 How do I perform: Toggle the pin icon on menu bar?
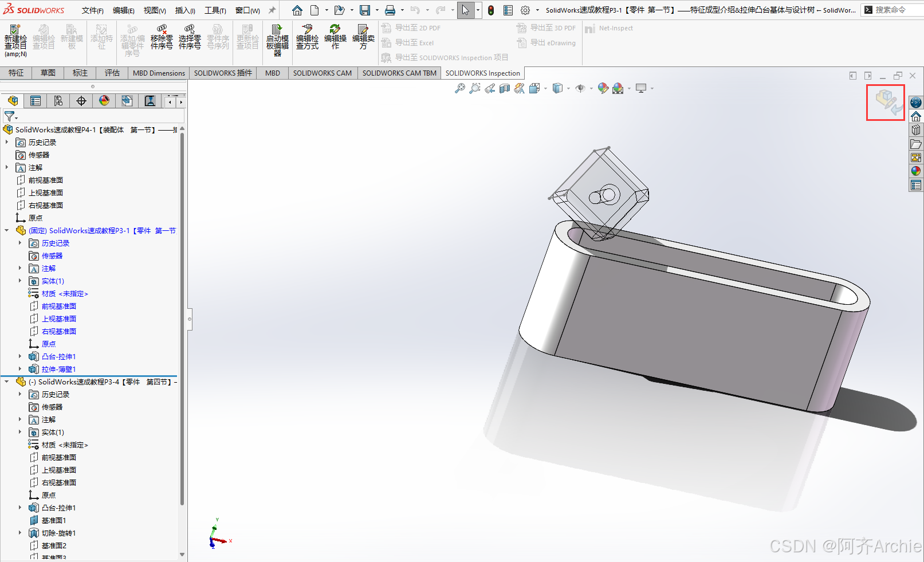(x=272, y=10)
